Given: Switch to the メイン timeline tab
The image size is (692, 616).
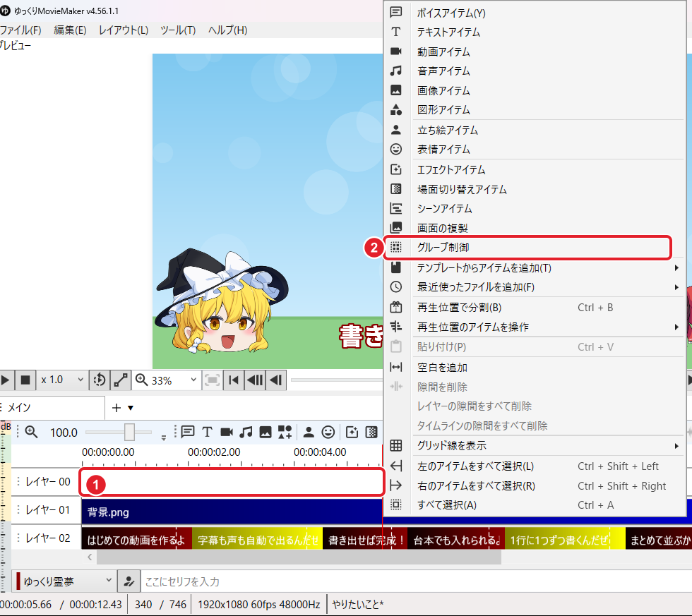Looking at the screenshot, I should 53,407.
